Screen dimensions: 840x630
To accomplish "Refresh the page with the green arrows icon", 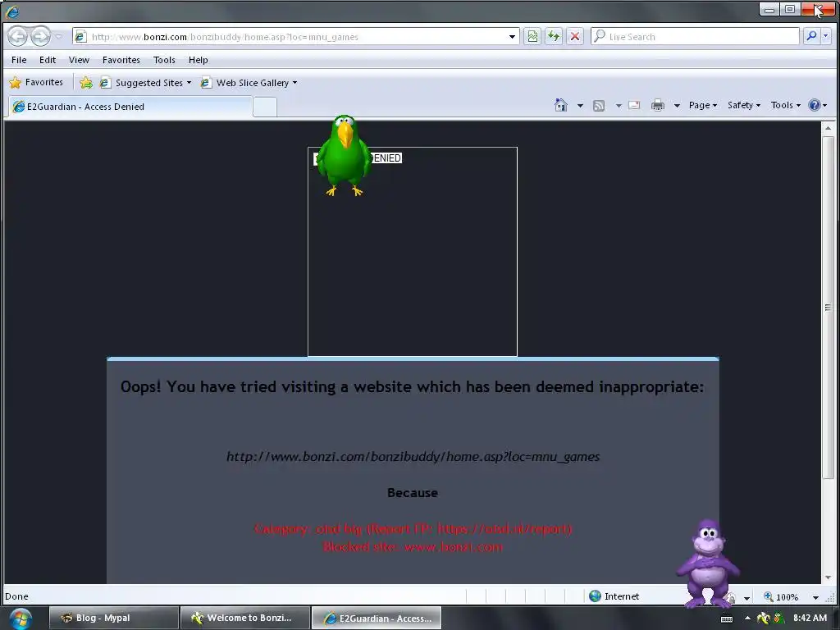I will click(x=554, y=36).
